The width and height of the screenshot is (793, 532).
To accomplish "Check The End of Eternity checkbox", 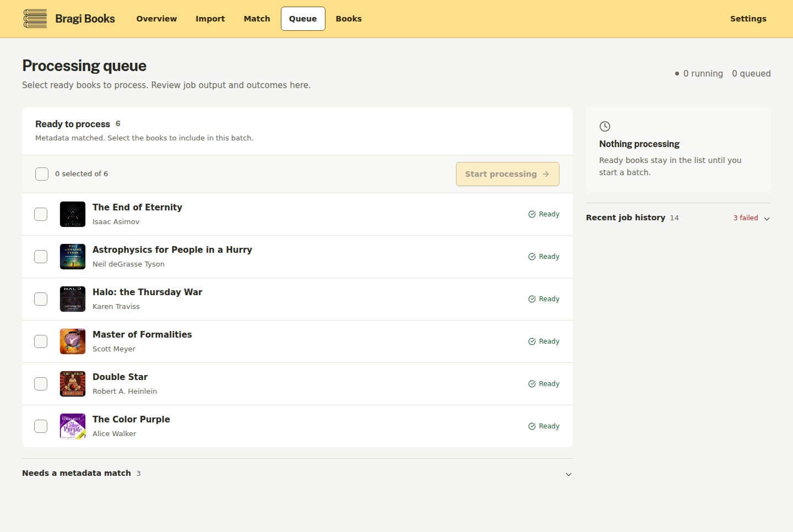I will click(41, 214).
